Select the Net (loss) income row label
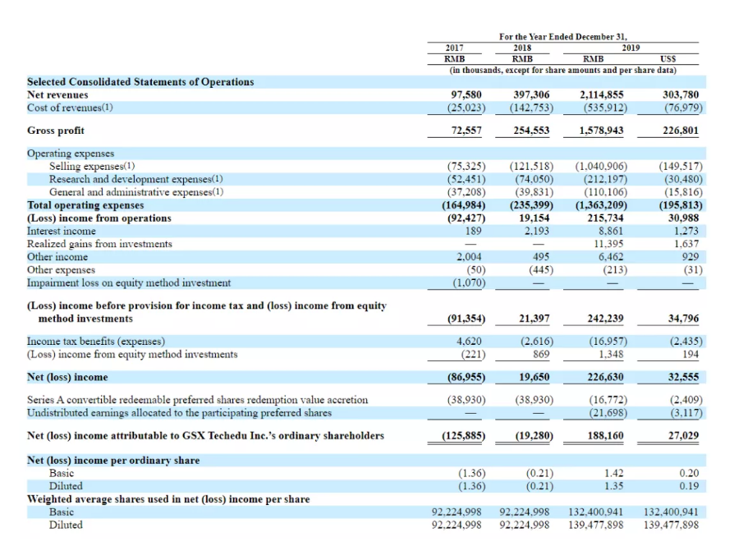 (68, 378)
